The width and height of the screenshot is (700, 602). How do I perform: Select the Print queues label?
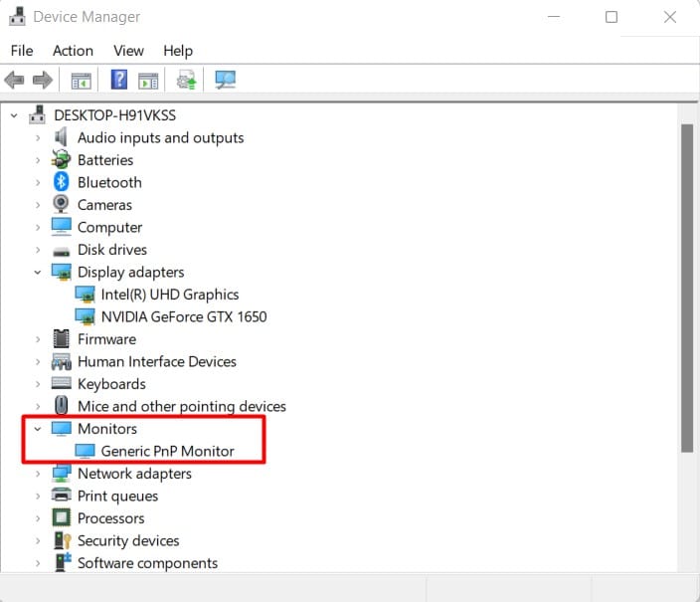point(118,497)
